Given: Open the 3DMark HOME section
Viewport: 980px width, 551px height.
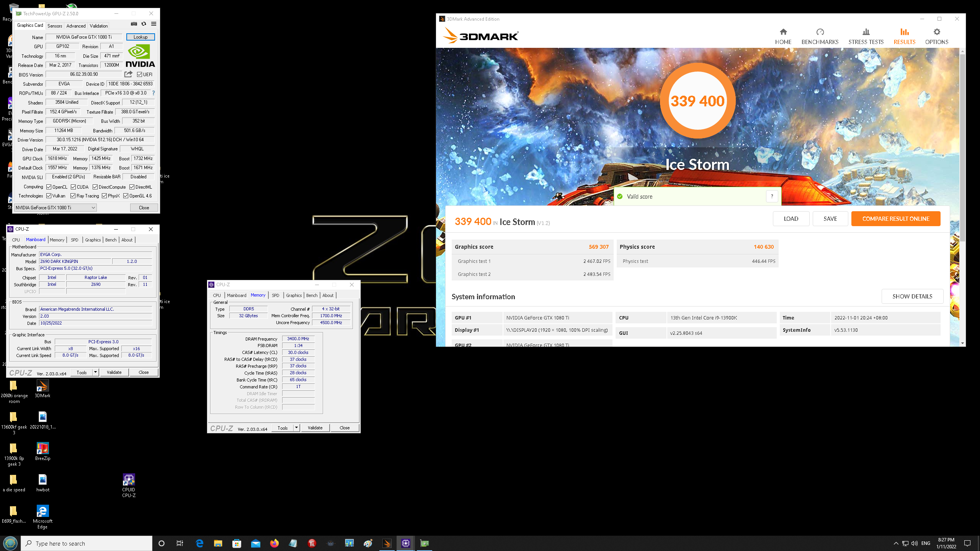Looking at the screenshot, I should pyautogui.click(x=783, y=36).
